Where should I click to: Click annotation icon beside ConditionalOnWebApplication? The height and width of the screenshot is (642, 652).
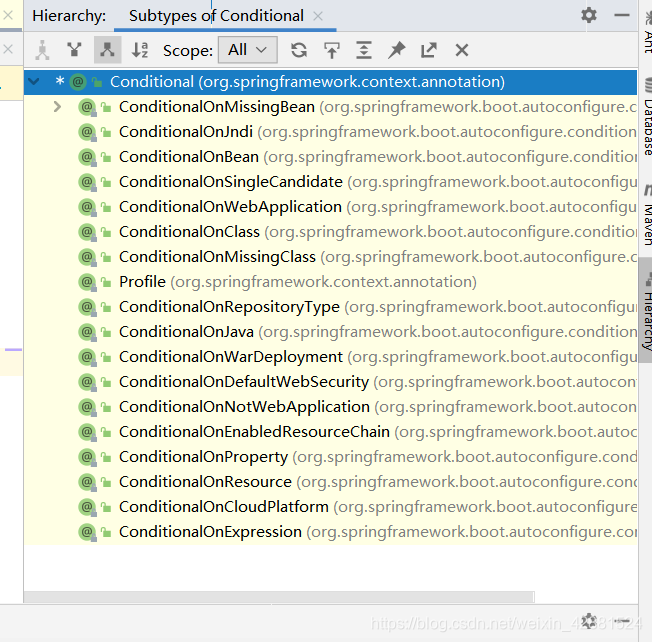[x=87, y=207]
